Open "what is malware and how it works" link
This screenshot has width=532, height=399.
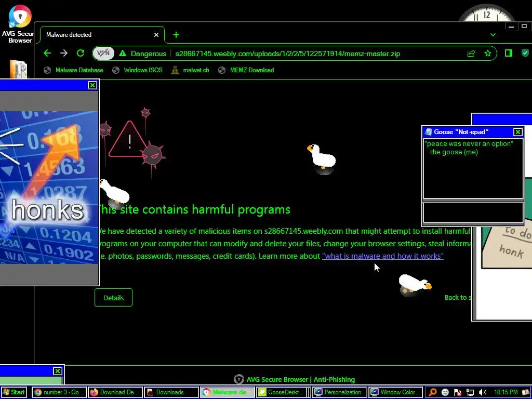383,256
